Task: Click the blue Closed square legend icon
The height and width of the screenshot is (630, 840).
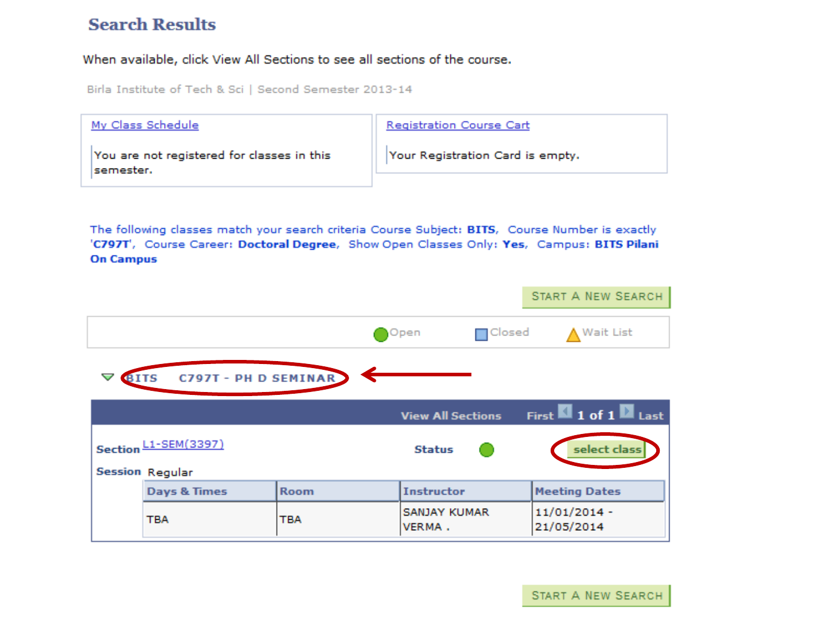Action: click(x=481, y=334)
